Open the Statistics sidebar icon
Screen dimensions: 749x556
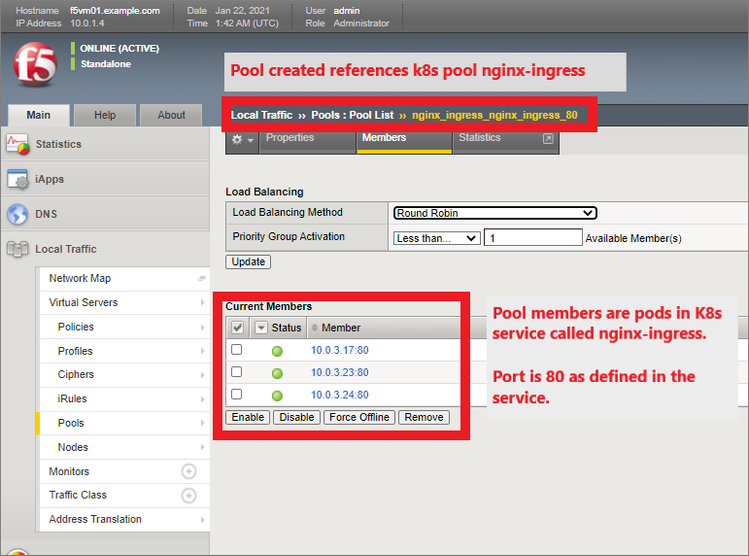point(18,144)
